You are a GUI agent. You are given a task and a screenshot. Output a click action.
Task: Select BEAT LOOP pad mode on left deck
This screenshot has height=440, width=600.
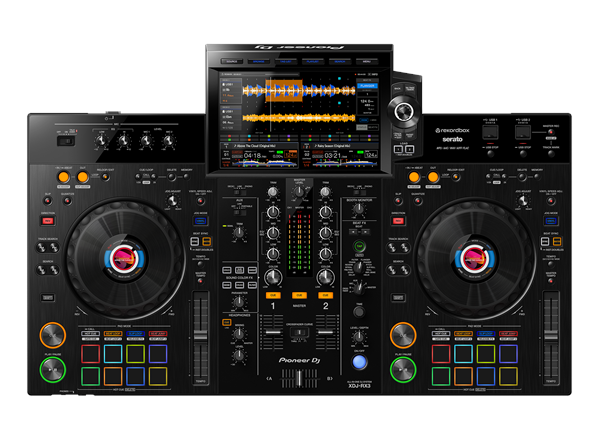(113, 334)
